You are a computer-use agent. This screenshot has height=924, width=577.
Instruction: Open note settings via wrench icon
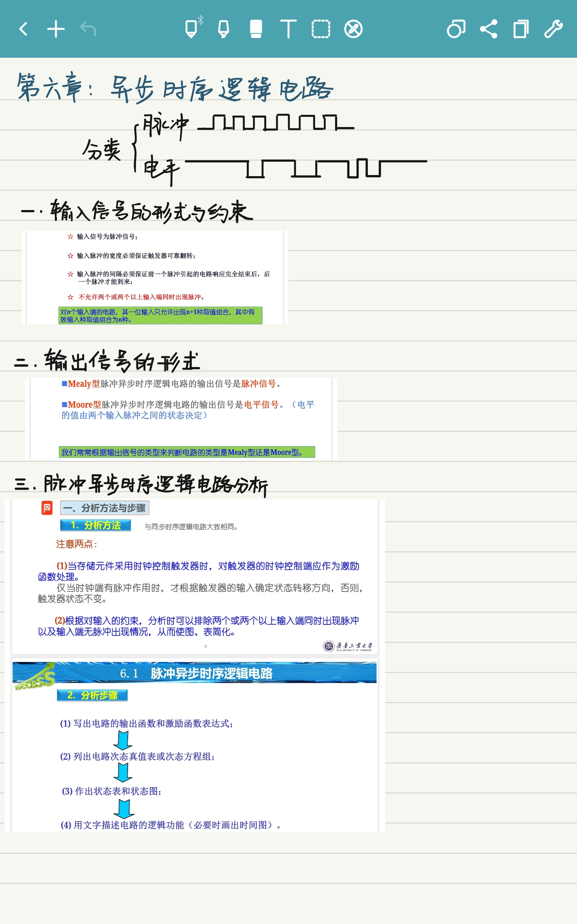tap(553, 29)
